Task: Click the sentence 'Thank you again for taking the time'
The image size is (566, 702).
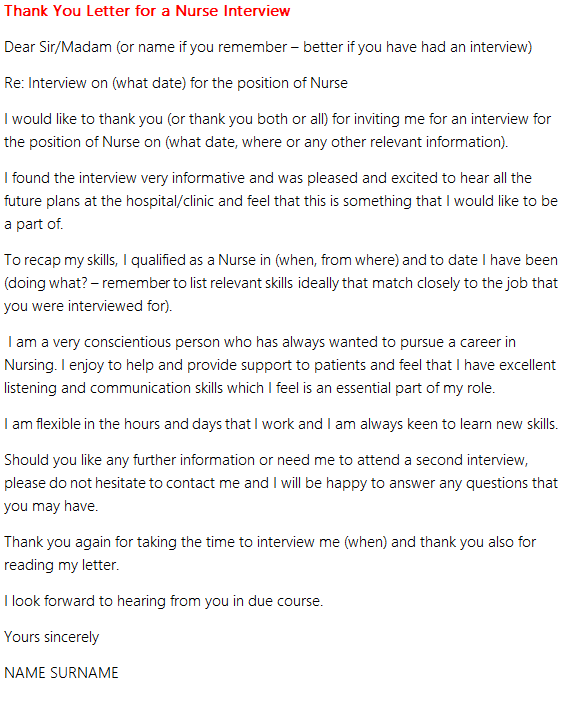Action: point(270,553)
